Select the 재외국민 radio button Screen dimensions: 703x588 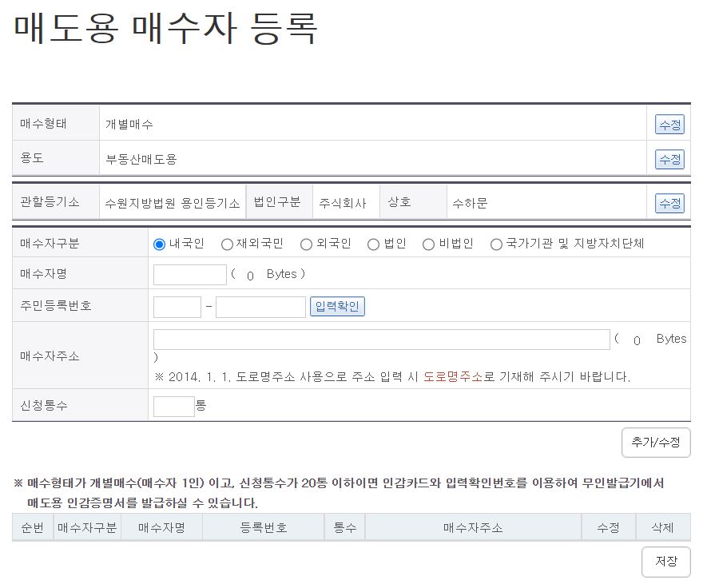click(x=227, y=244)
